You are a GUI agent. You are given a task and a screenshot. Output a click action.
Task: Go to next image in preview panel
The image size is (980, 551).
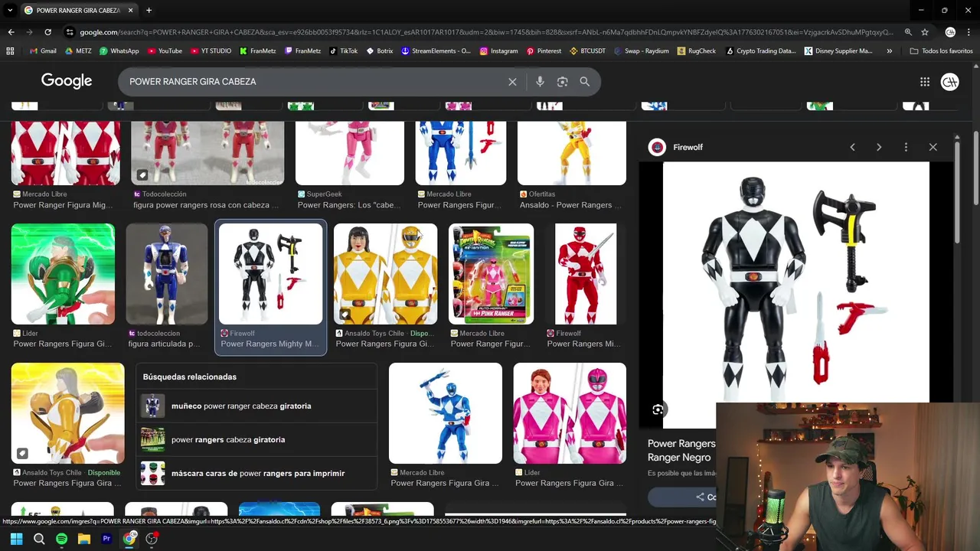[x=879, y=147]
